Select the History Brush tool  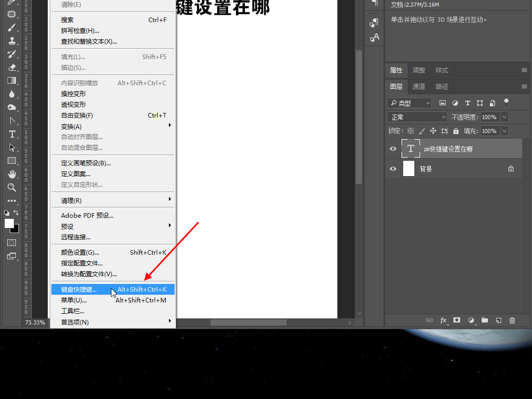tap(11, 54)
